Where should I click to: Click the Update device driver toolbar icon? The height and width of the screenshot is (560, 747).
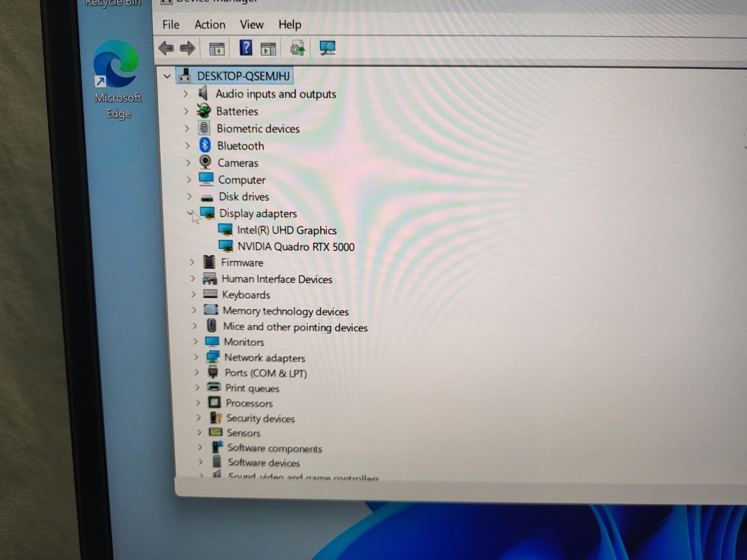[298, 48]
